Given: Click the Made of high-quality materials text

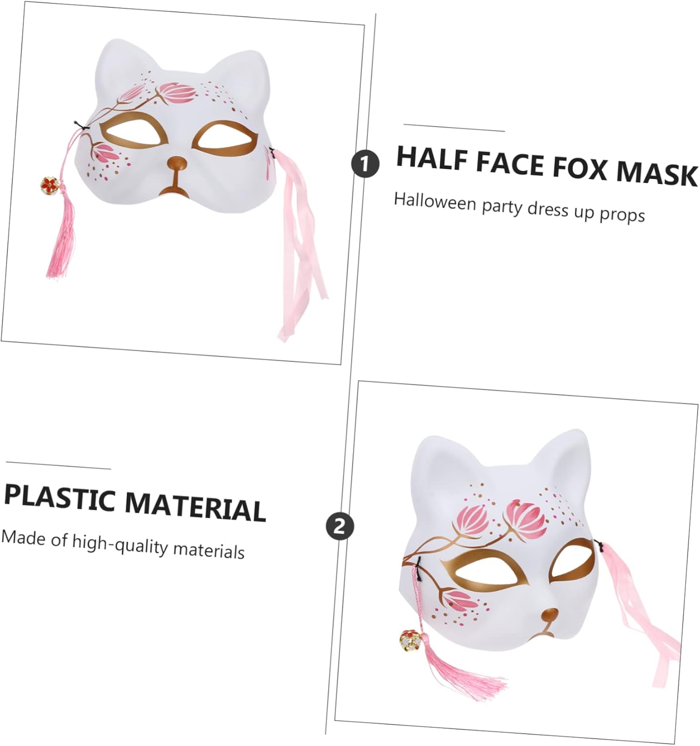Looking at the screenshot, I should click(123, 545).
